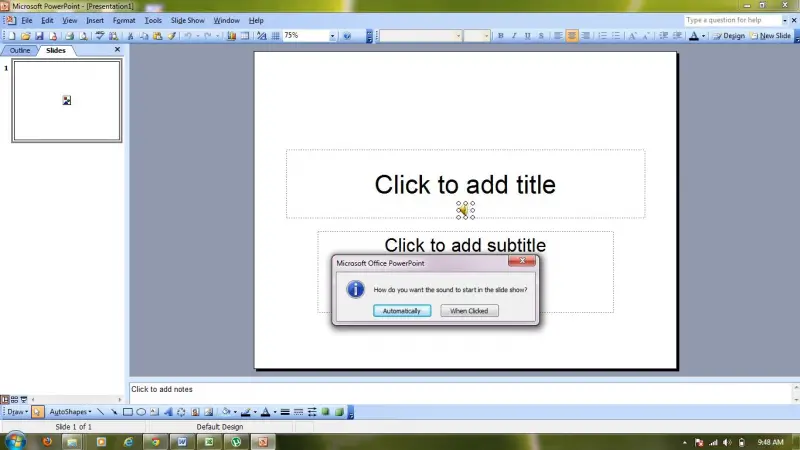
Task: Select slide 1 thumbnail in Slides pane
Action: click(67, 101)
